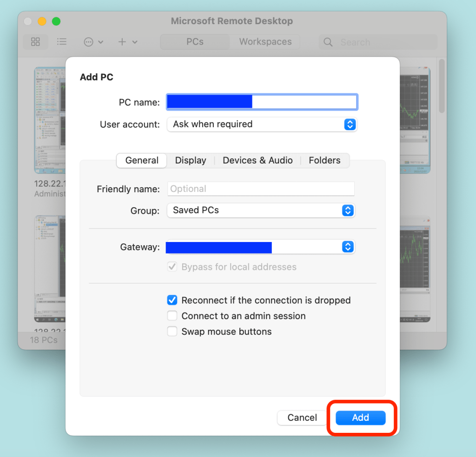
Task: Enable Connect to an admin session
Action: pos(172,316)
